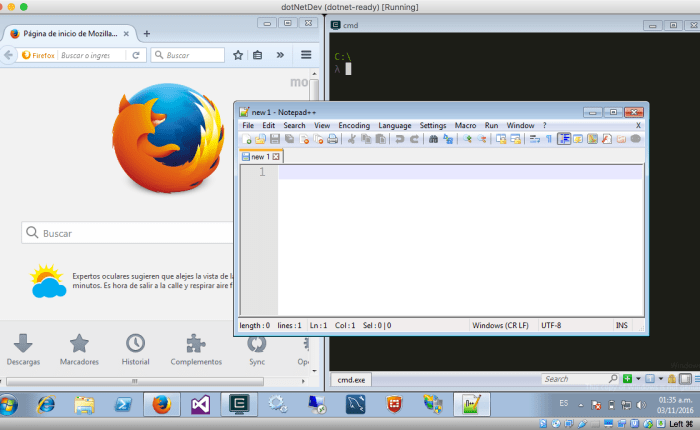
Task: Click the Firefox vertical scroll down arrow
Action: point(314,371)
